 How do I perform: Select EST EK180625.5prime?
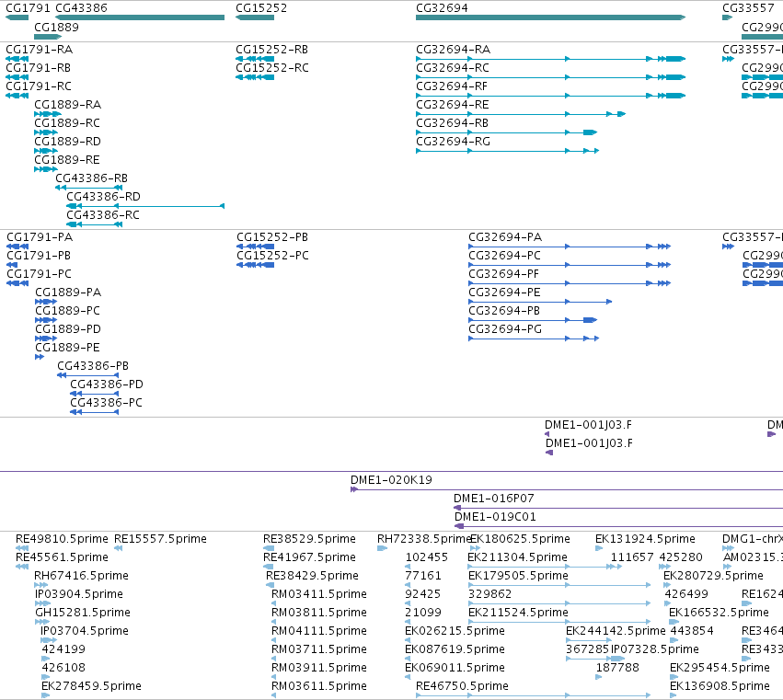tap(475, 548)
